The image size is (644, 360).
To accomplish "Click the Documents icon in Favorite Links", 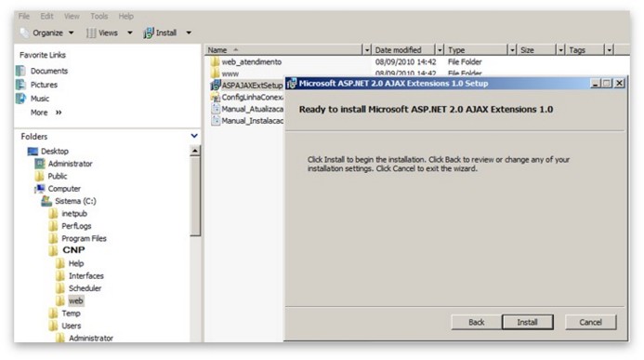I will coord(20,71).
